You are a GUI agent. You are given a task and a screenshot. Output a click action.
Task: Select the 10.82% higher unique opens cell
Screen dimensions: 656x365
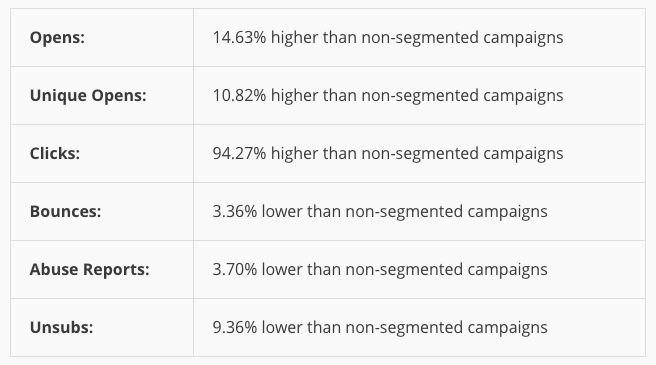419,95
